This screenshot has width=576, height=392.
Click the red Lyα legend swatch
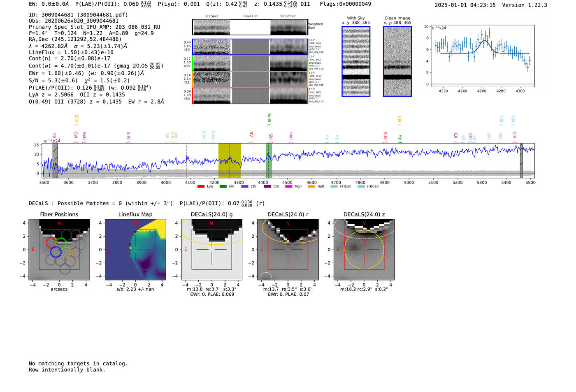(x=201, y=186)
